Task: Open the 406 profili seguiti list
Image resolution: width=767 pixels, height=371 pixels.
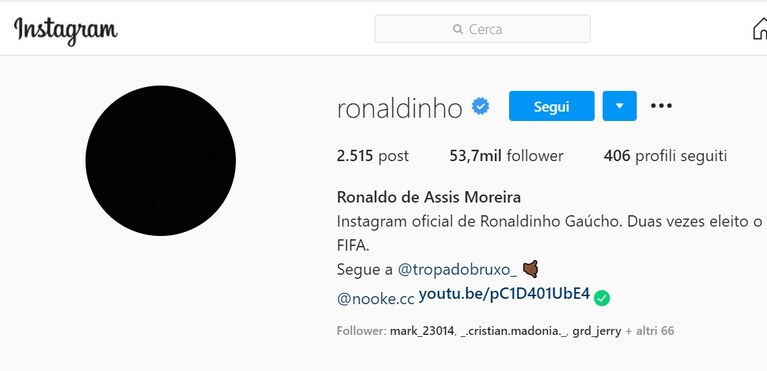Action: 665,156
